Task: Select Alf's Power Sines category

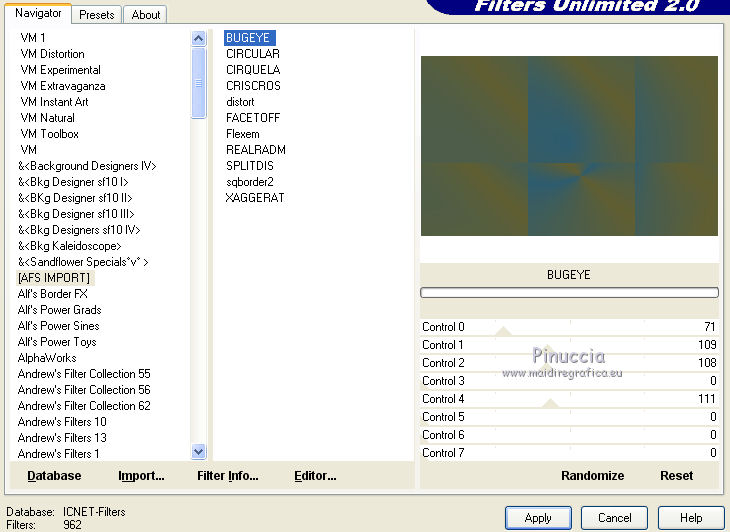Action: pyautogui.click(x=59, y=325)
